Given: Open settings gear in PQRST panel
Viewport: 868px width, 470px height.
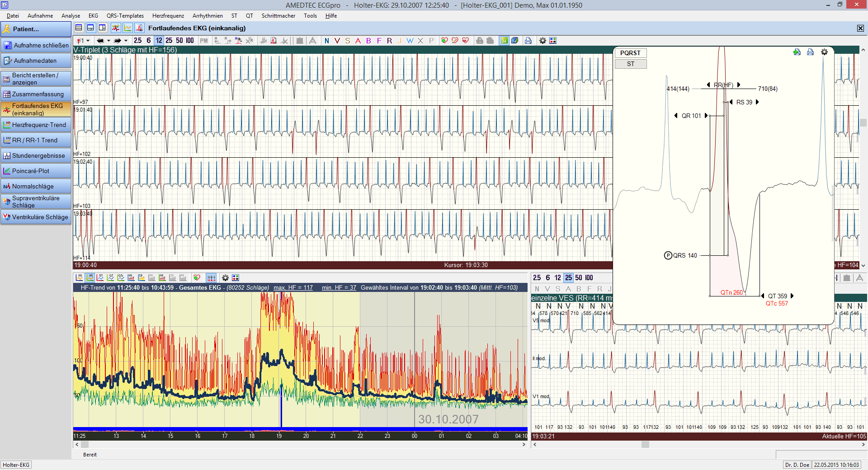Looking at the screenshot, I should 824,52.
